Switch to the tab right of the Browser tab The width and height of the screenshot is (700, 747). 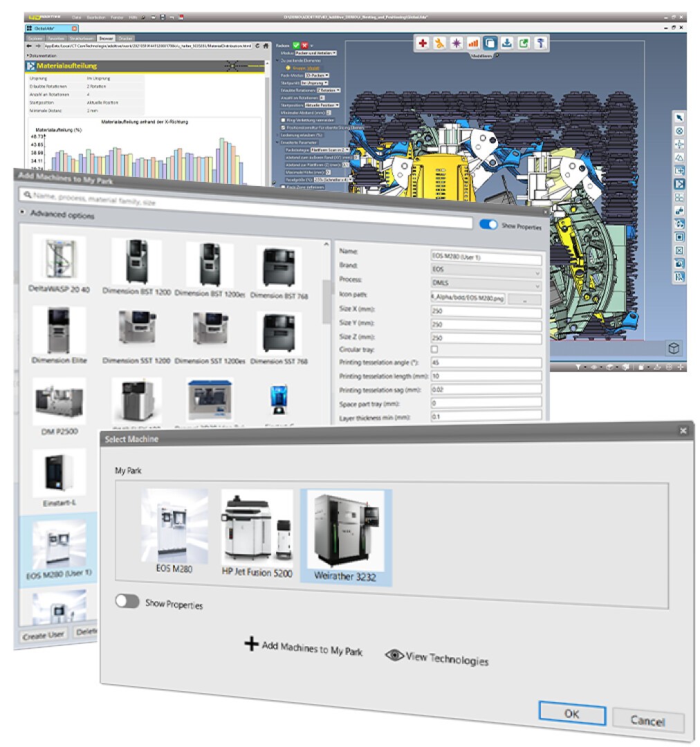125,38
